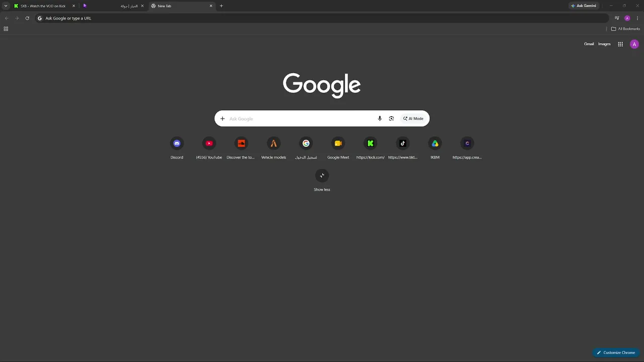This screenshot has height=362, width=644.
Task: Reload the current page
Action: tap(27, 18)
